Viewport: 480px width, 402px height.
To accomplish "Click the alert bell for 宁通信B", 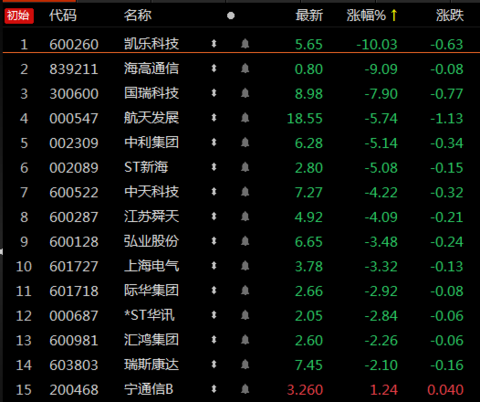I will [245, 389].
